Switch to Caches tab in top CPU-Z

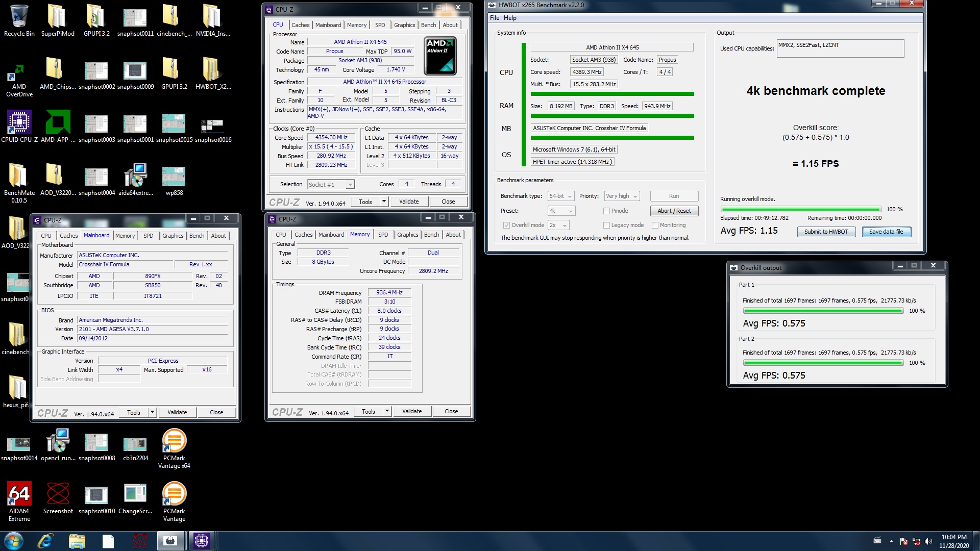[300, 25]
